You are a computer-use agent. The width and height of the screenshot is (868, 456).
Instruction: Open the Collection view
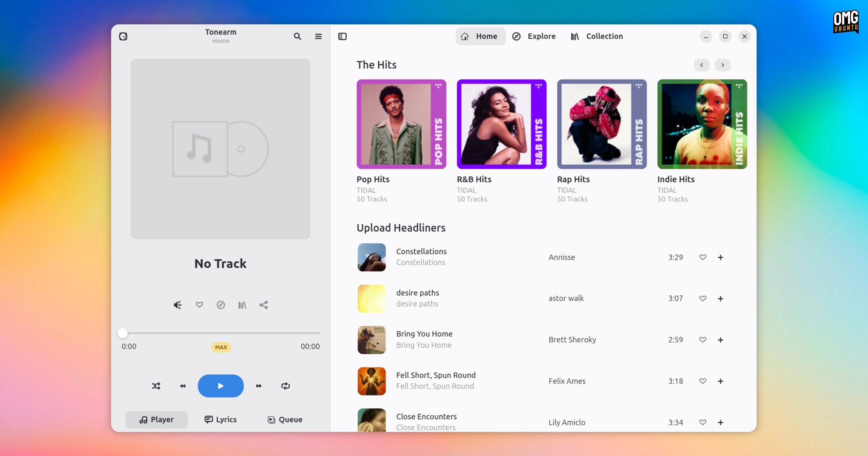596,36
